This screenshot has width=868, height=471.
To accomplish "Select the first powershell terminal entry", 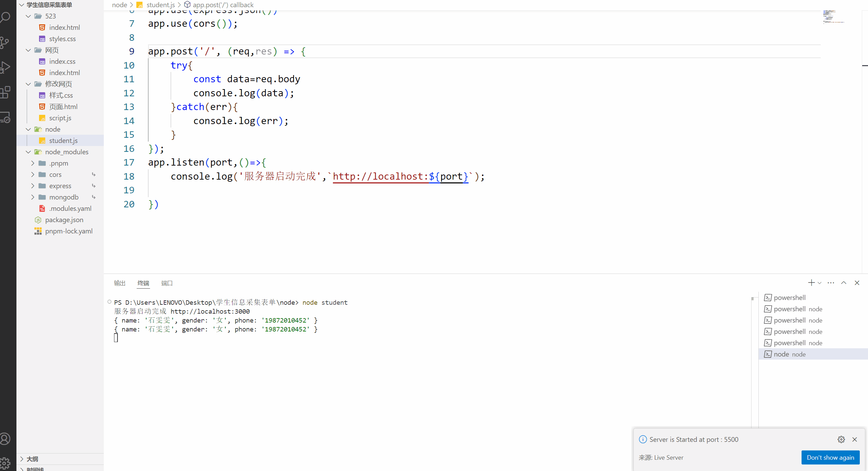I will (x=789, y=298).
